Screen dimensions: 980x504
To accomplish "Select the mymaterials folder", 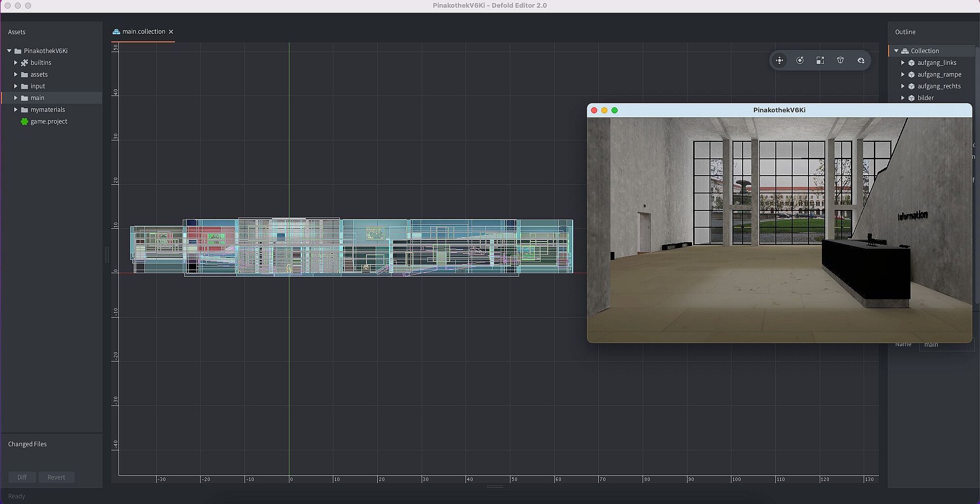I will (47, 110).
